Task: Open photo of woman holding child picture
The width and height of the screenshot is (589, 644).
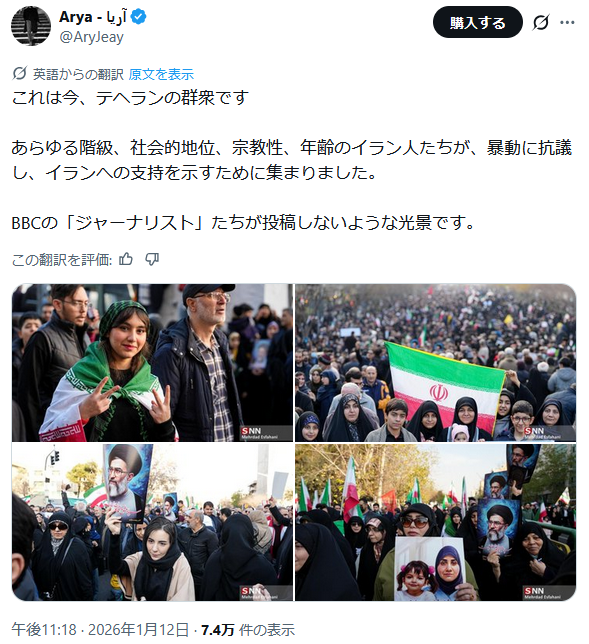Action: coord(435,522)
